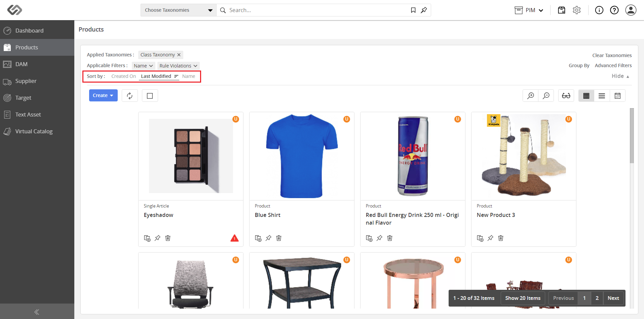Collapse the left sidebar
Image resolution: width=644 pixels, height=319 pixels.
(37, 312)
